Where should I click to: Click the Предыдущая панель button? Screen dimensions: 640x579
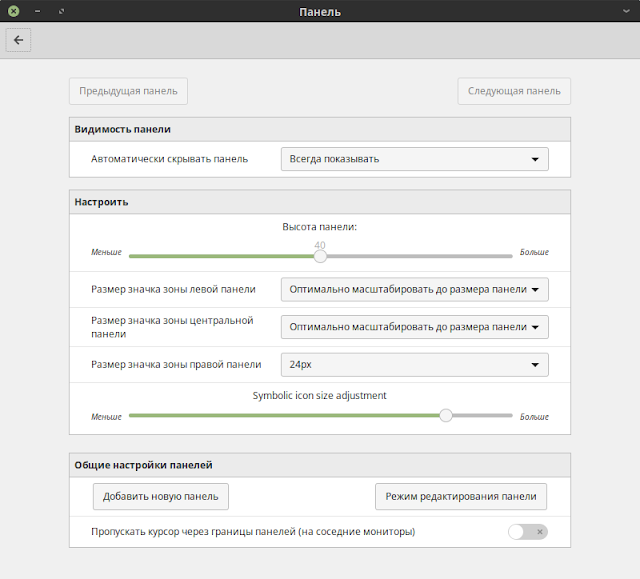coord(128,91)
